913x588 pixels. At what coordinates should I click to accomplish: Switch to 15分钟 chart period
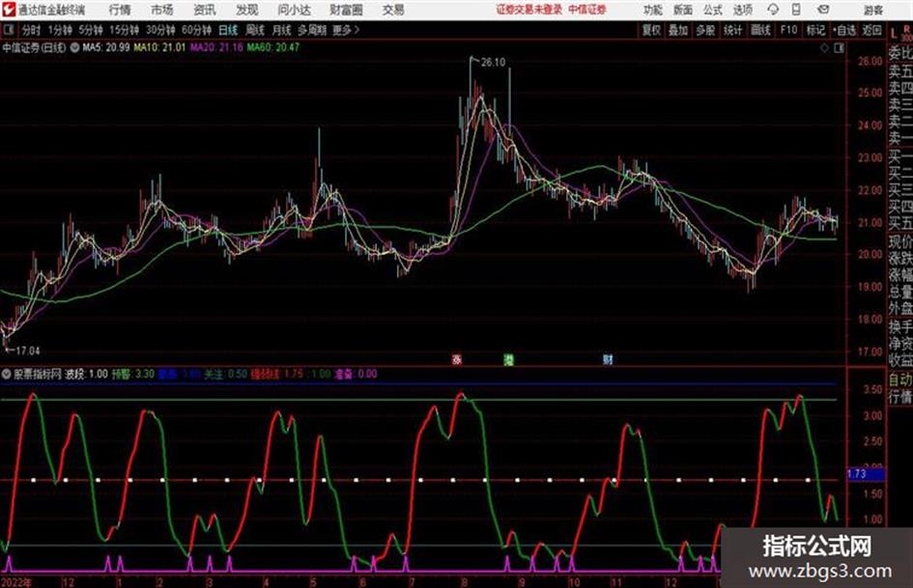click(124, 30)
